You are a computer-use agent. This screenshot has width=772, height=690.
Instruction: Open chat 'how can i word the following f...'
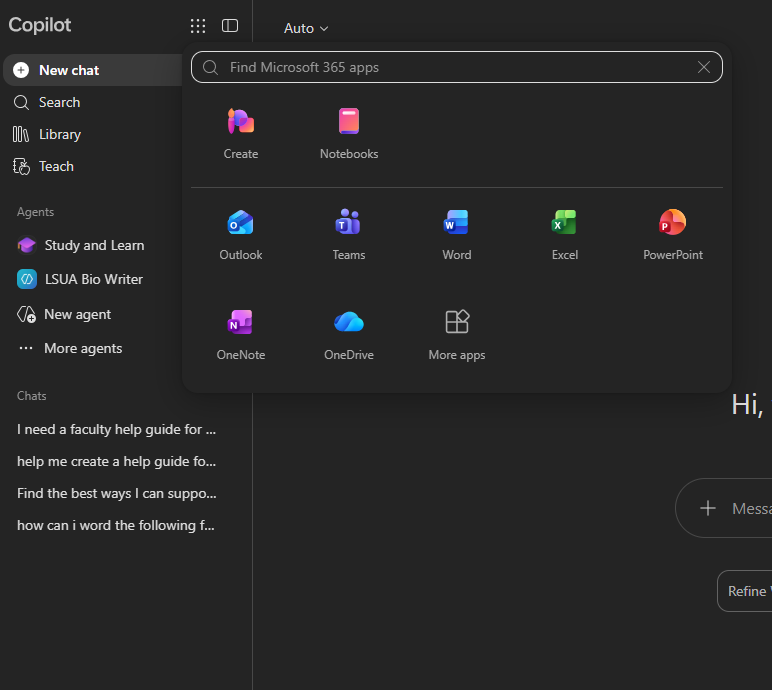117,526
